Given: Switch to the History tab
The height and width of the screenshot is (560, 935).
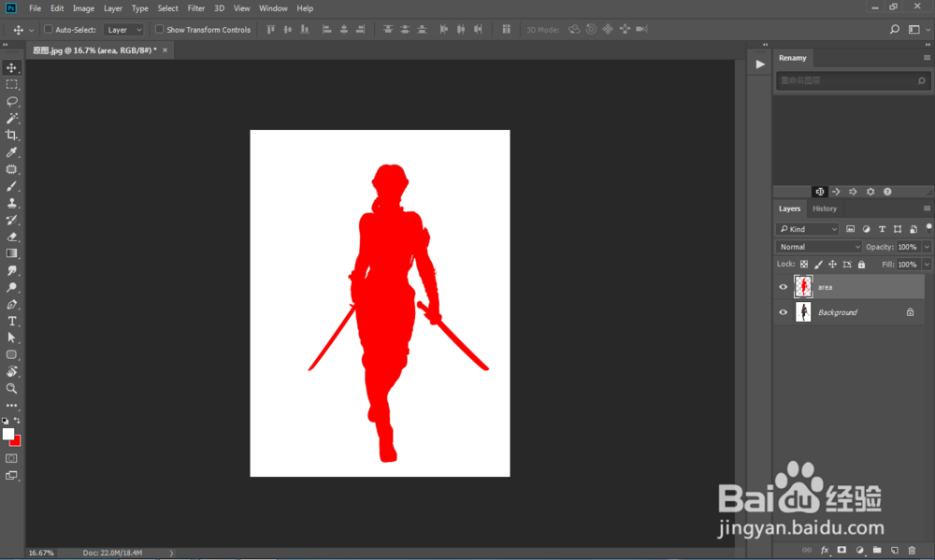Looking at the screenshot, I should click(825, 208).
